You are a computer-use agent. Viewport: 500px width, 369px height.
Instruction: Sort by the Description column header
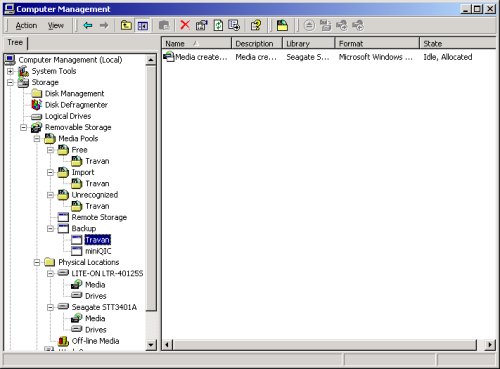coord(257,43)
